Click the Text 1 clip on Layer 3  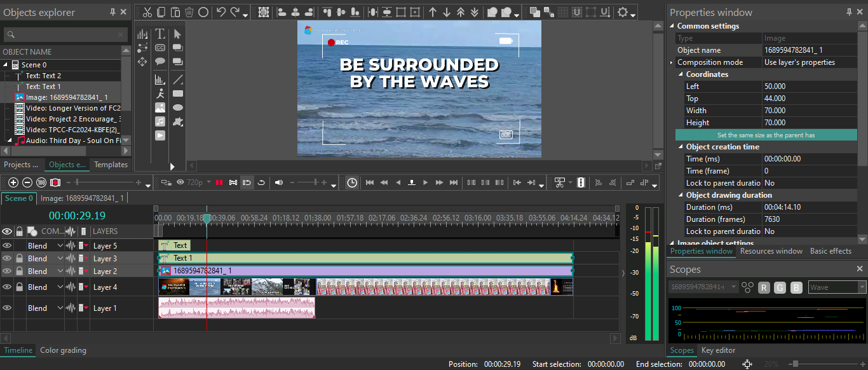[x=365, y=258]
